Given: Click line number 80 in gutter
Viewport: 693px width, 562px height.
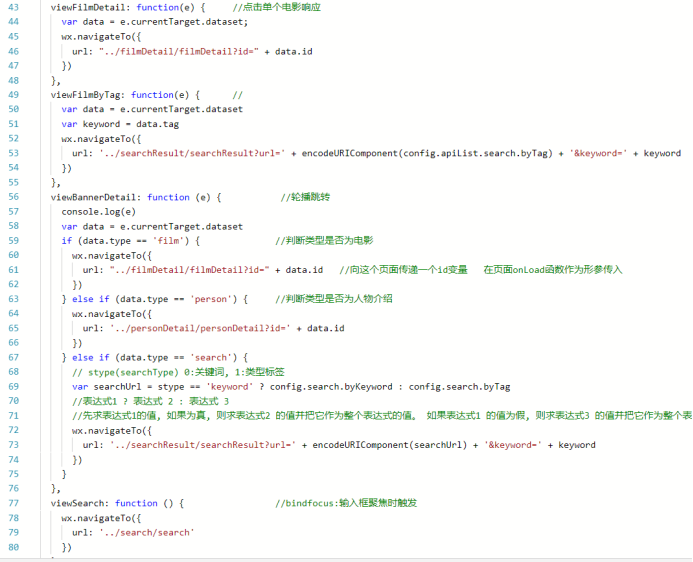Looking at the screenshot, I should [x=14, y=547].
